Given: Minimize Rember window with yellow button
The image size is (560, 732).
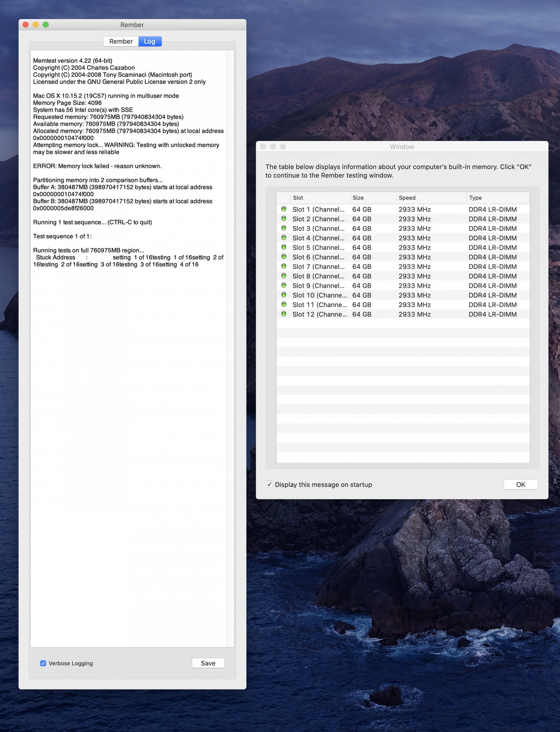Looking at the screenshot, I should [36, 25].
